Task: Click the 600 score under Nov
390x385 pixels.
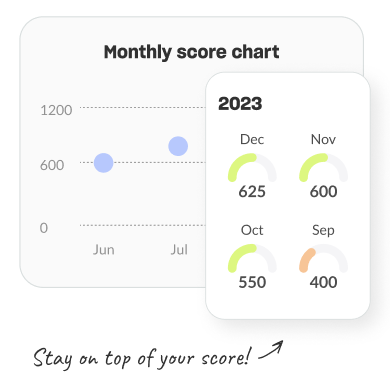Action: pyautogui.click(x=323, y=192)
